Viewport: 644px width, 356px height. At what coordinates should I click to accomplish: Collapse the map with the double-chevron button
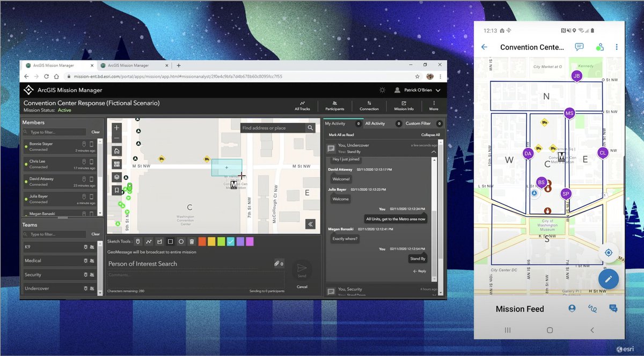pos(310,224)
